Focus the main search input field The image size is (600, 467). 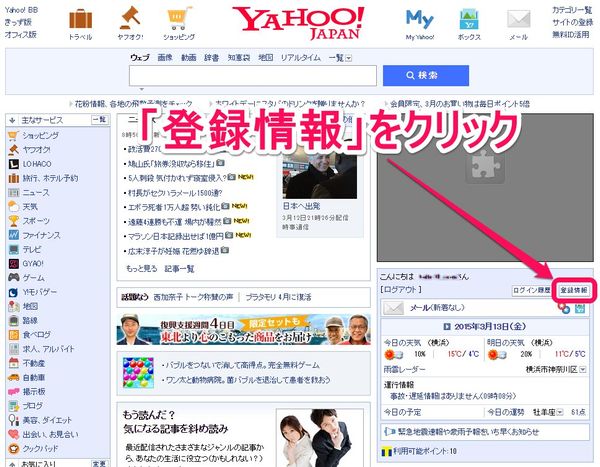tap(253, 75)
